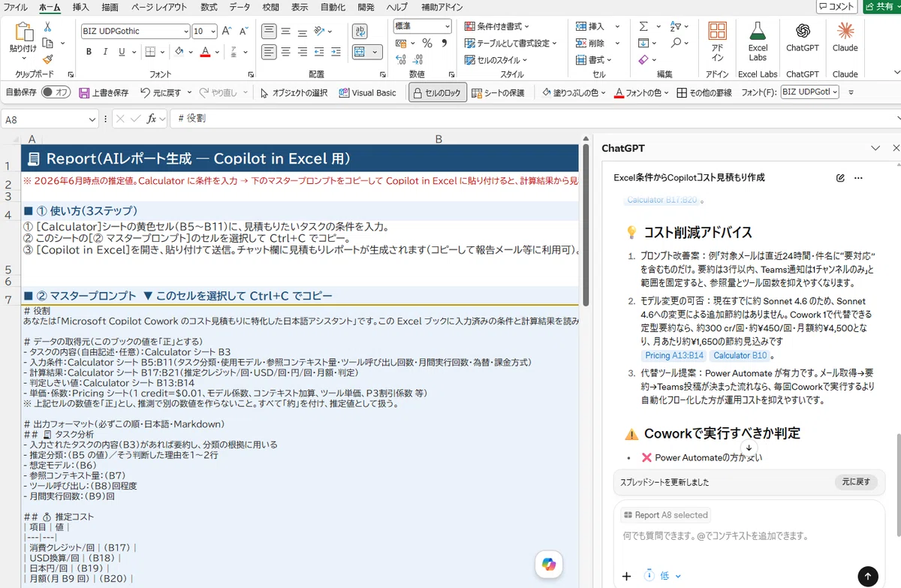The height and width of the screenshot is (588, 901).
Task: Launch the Claude add-in icon
Action: click(845, 38)
